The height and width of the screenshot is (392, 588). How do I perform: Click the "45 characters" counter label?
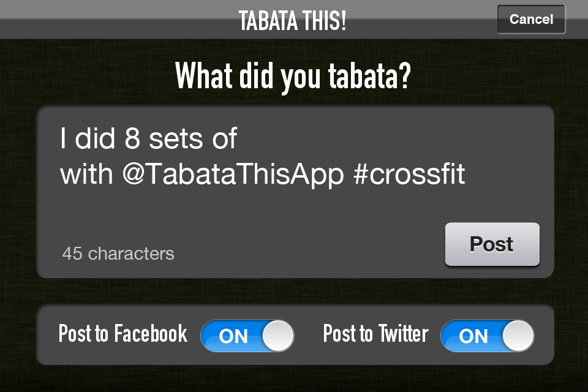(x=118, y=254)
